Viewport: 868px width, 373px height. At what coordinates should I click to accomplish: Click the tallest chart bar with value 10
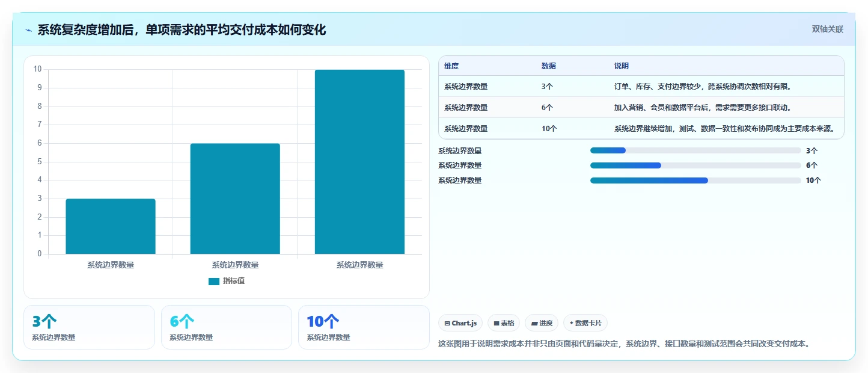[359, 162]
